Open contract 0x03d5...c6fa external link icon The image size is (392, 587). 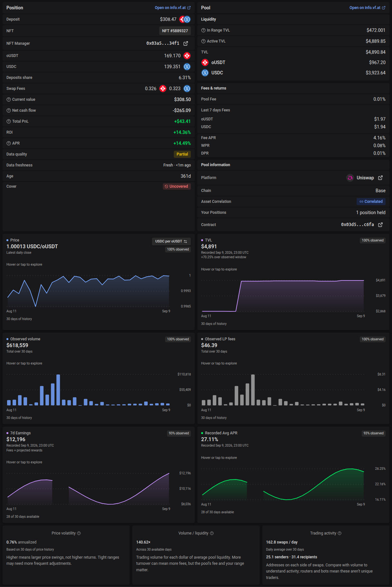point(380,225)
